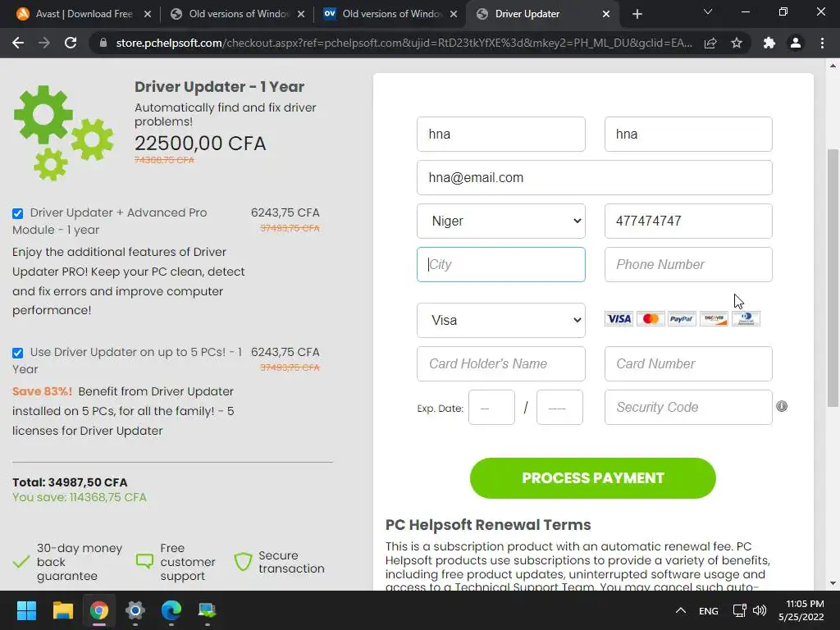Open a new browser tab
Image resolution: width=840 pixels, height=630 pixels.
[637, 14]
